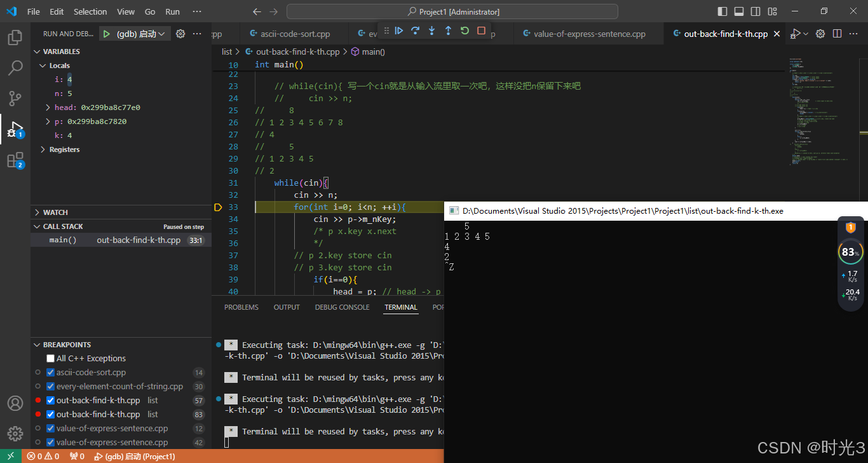Toggle primary side bar layout icon
Image resolution: width=868 pixels, height=463 pixels.
click(722, 11)
